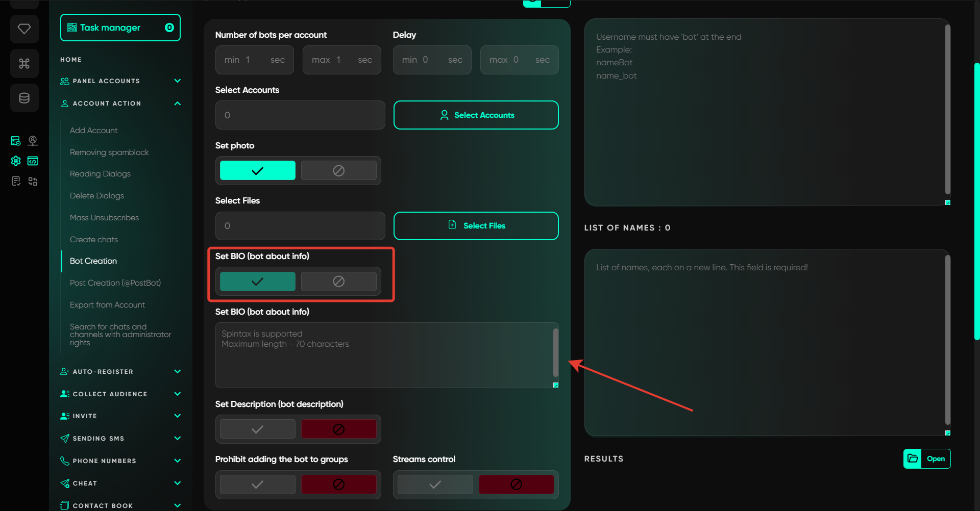Enable Set Description with checkmark toggle
980x511 pixels.
click(257, 429)
